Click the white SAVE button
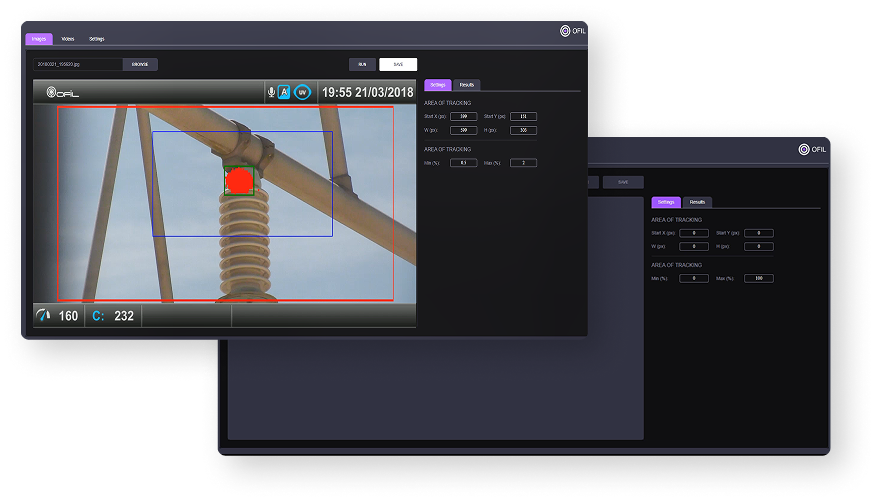The height and width of the screenshot is (502, 877). [398, 64]
